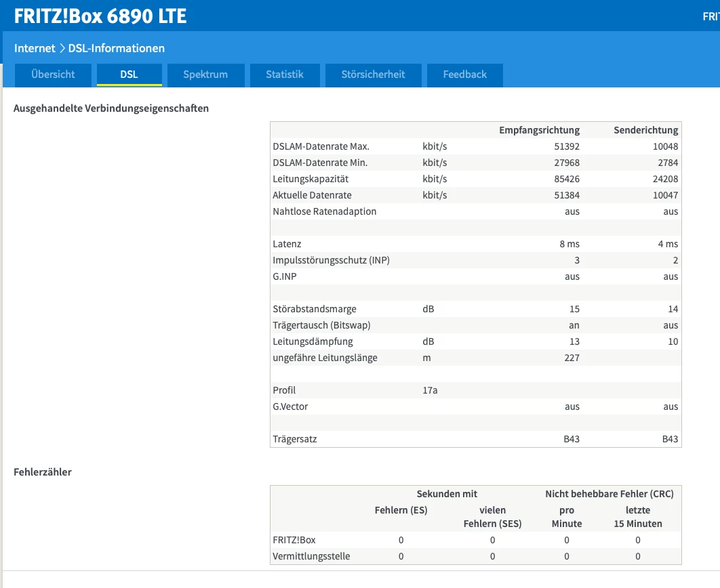
Task: Click the Fehlerzähler section heading
Action: click(43, 471)
